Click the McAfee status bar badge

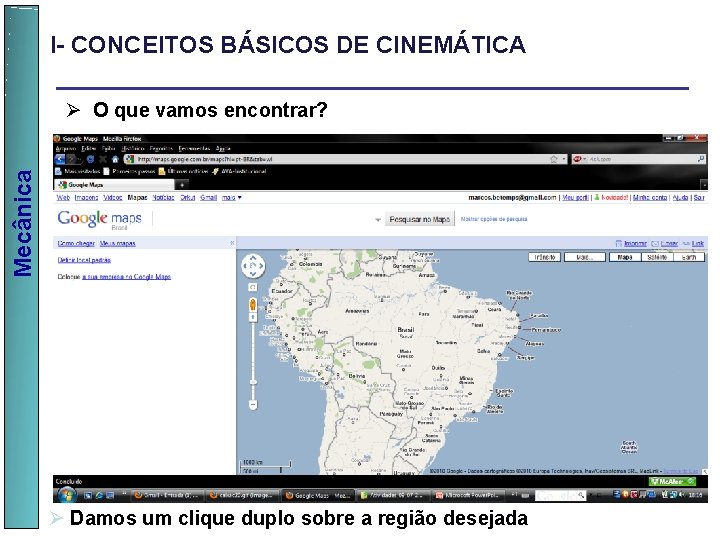coord(671,482)
